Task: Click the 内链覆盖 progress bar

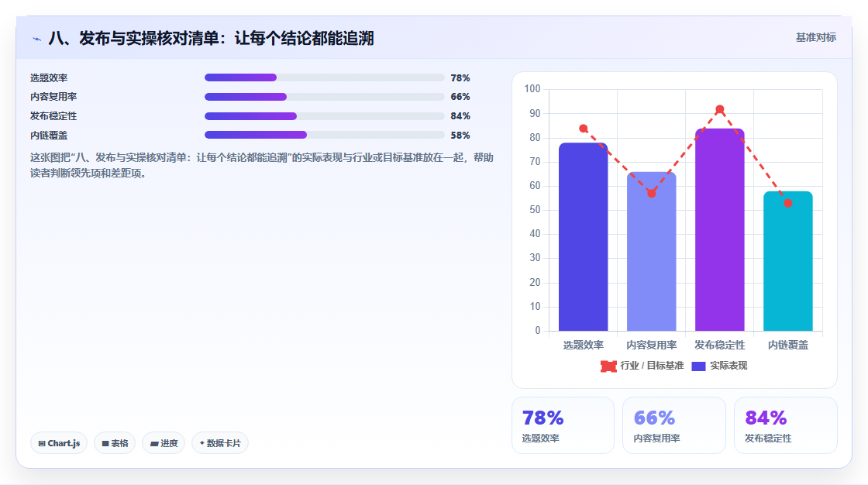Action: click(325, 135)
